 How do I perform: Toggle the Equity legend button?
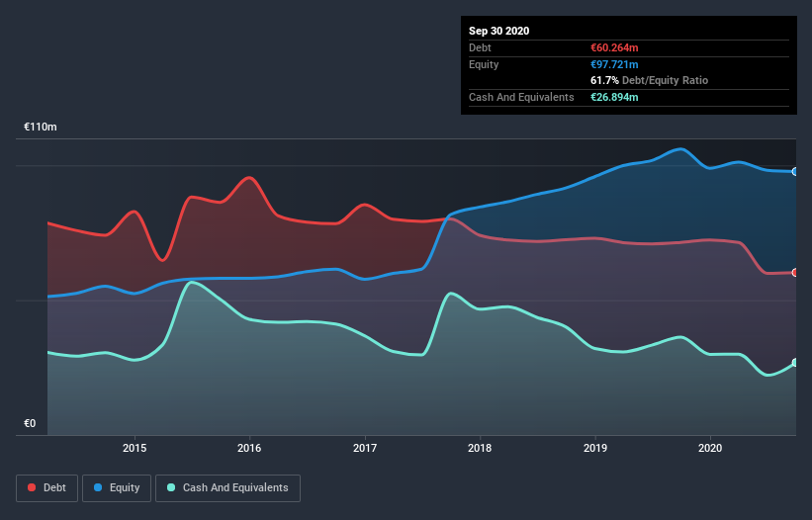pyautogui.click(x=117, y=488)
